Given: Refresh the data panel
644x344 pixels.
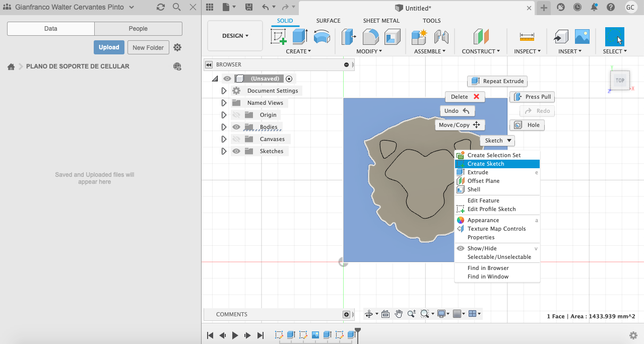Looking at the screenshot, I should pyautogui.click(x=161, y=7).
